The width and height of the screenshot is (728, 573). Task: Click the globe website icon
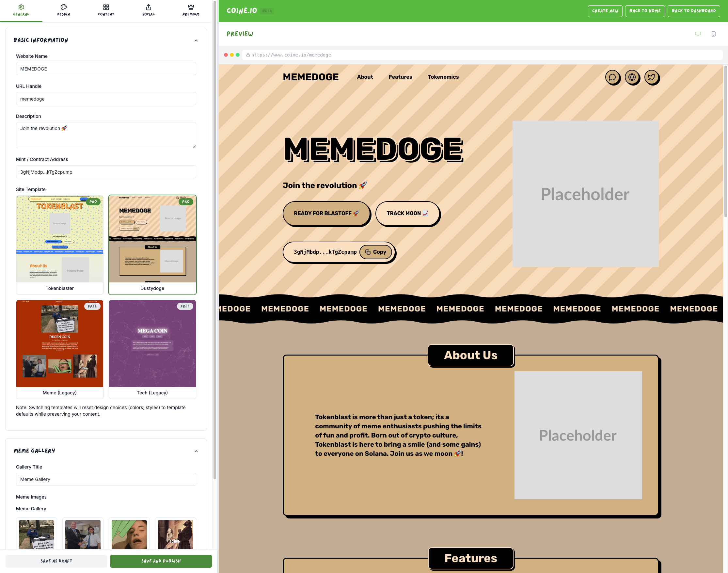632,77
